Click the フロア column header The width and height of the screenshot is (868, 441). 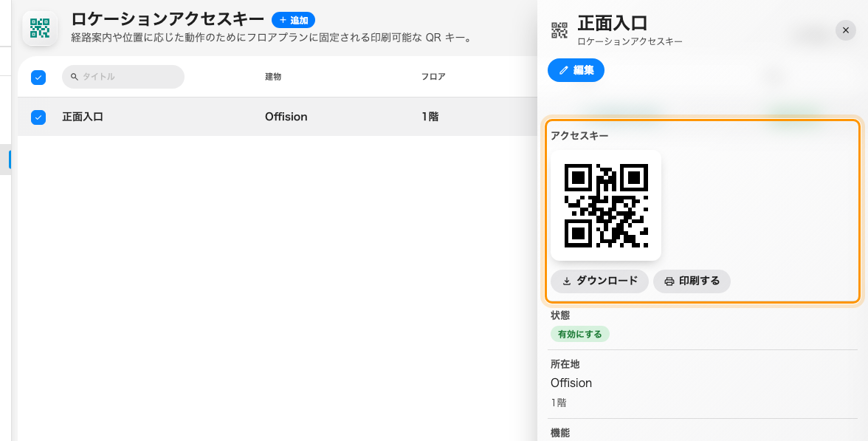coord(433,77)
